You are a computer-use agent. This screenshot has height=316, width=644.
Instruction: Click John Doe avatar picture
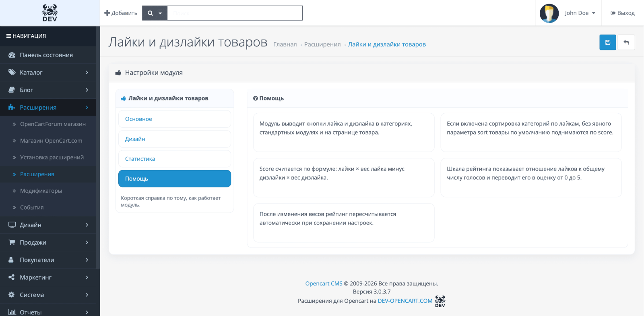(549, 13)
